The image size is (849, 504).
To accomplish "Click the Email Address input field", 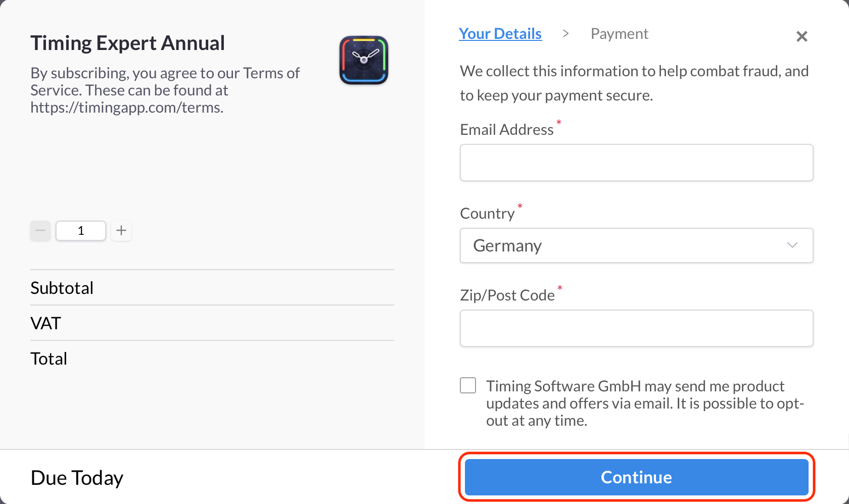I will click(636, 162).
